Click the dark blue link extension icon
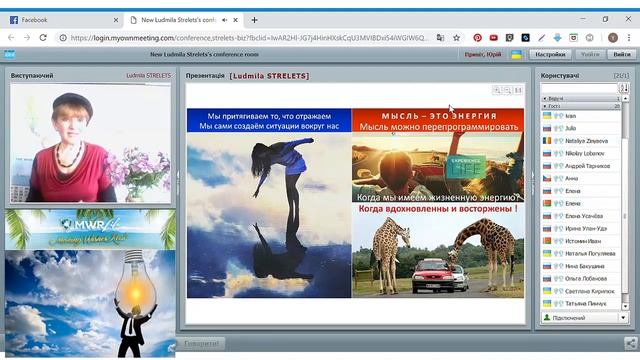Viewport: 640px width, 360px height. pos(525,38)
